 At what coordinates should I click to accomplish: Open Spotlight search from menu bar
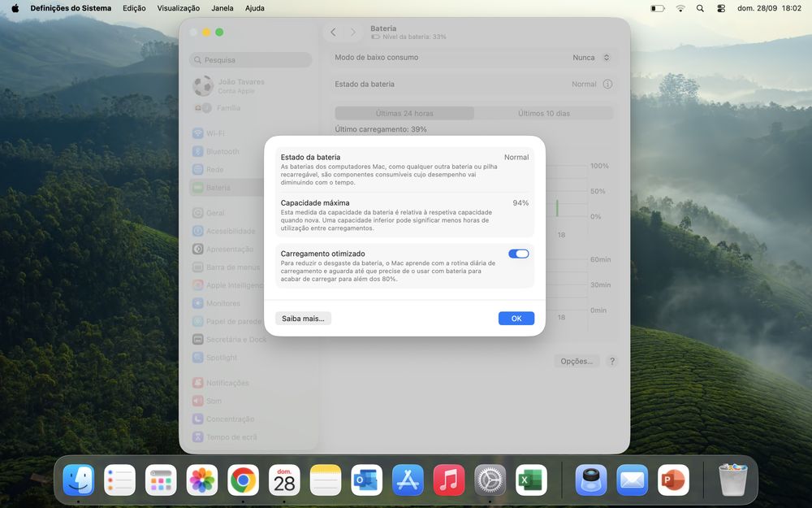[700, 8]
